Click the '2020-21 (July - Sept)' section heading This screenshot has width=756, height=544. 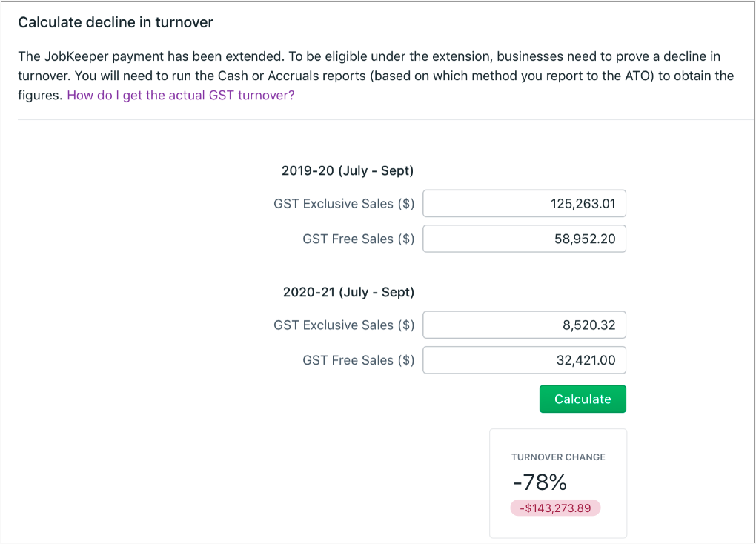click(x=348, y=292)
